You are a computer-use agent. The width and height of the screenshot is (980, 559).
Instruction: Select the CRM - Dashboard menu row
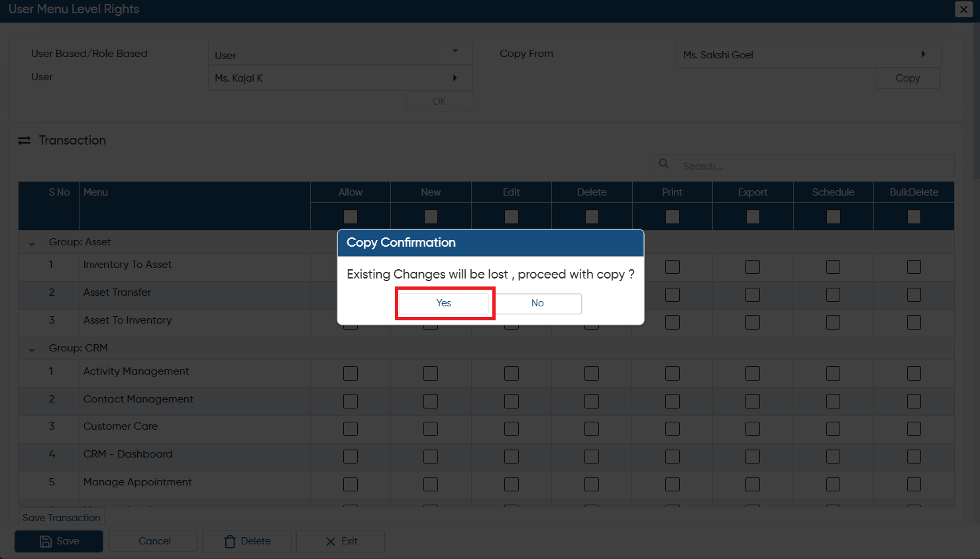[486, 457]
